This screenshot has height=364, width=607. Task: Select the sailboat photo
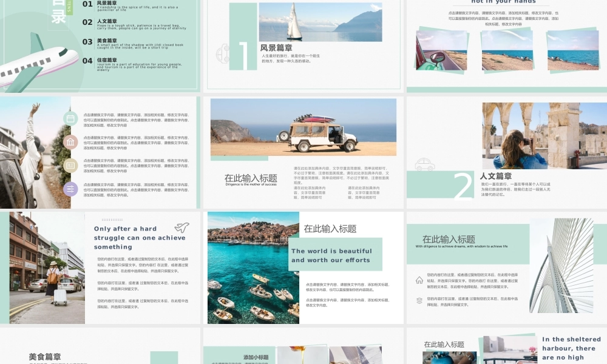(x=320, y=22)
